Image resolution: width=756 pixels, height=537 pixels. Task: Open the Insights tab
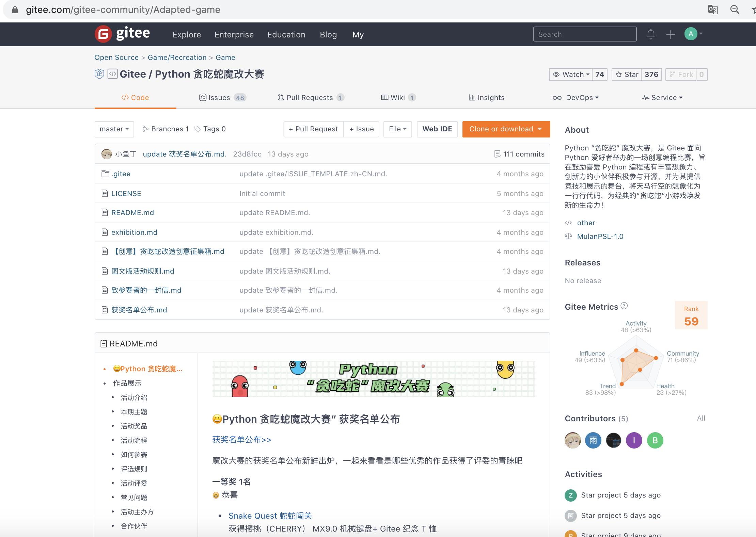487,98
